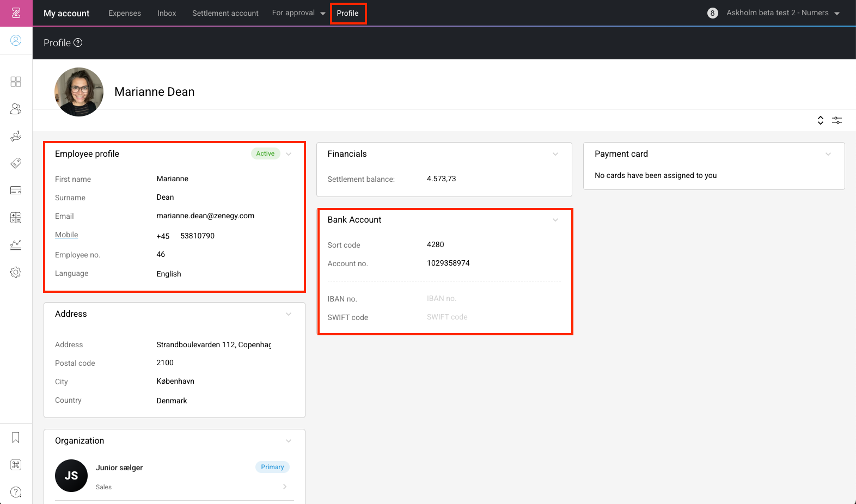Click the help icon beside Profile heading
The height and width of the screenshot is (504, 856).
(x=78, y=42)
